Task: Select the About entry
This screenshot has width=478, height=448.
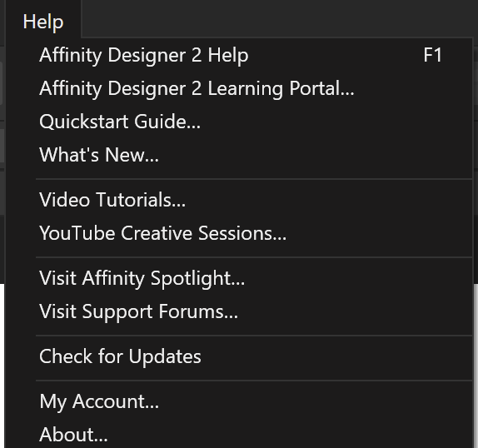Action: (x=239, y=435)
